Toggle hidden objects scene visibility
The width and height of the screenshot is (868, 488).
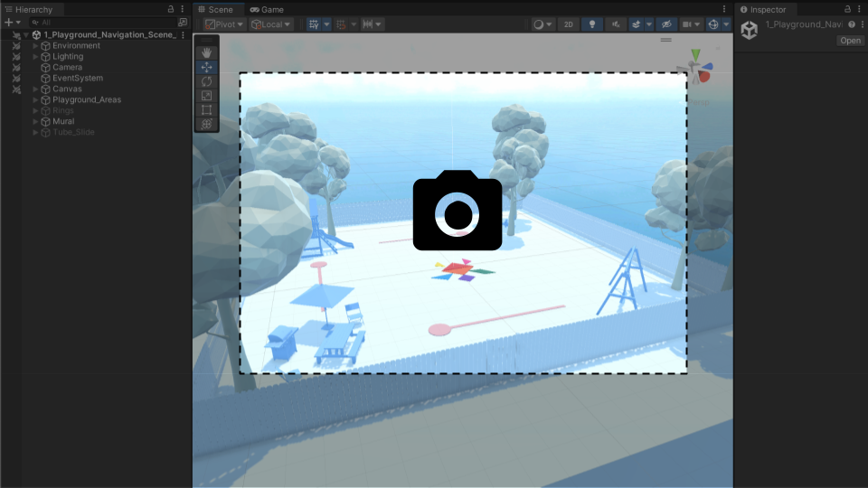666,24
